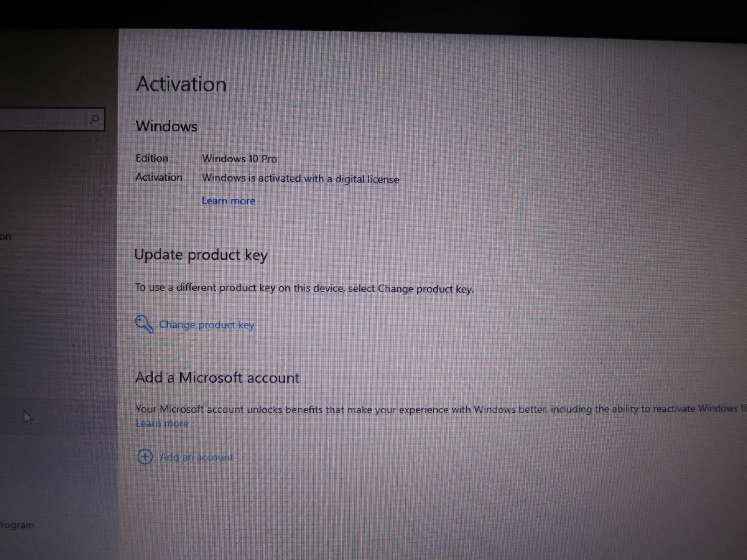Open Learn more link under Activation status
747x560 pixels.
pyautogui.click(x=228, y=201)
